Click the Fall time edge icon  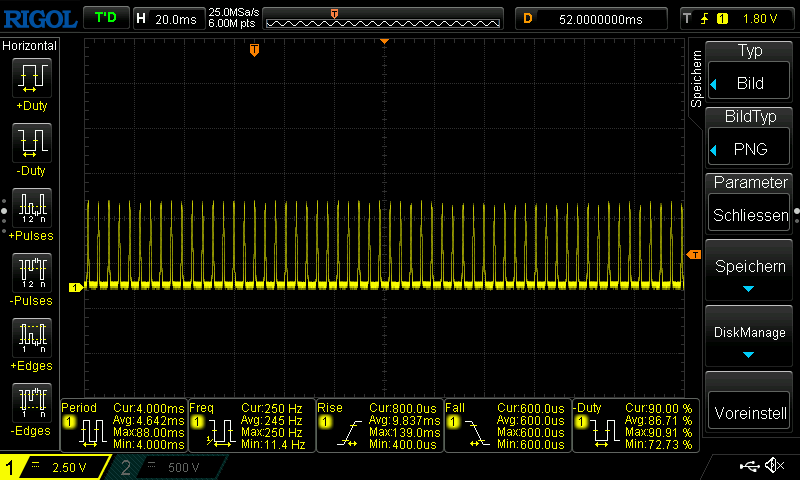(x=477, y=434)
